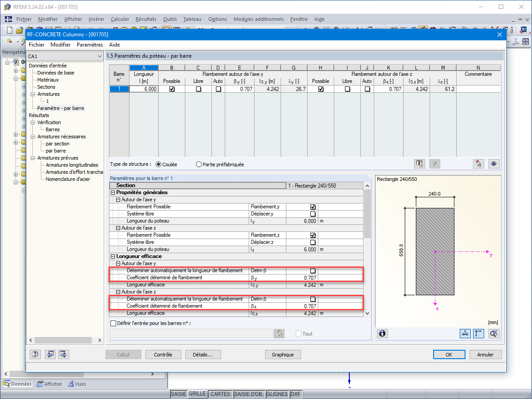Image resolution: width=532 pixels, height=399 pixels.
Task: Toggle DXF status bar button
Action: tap(295, 394)
